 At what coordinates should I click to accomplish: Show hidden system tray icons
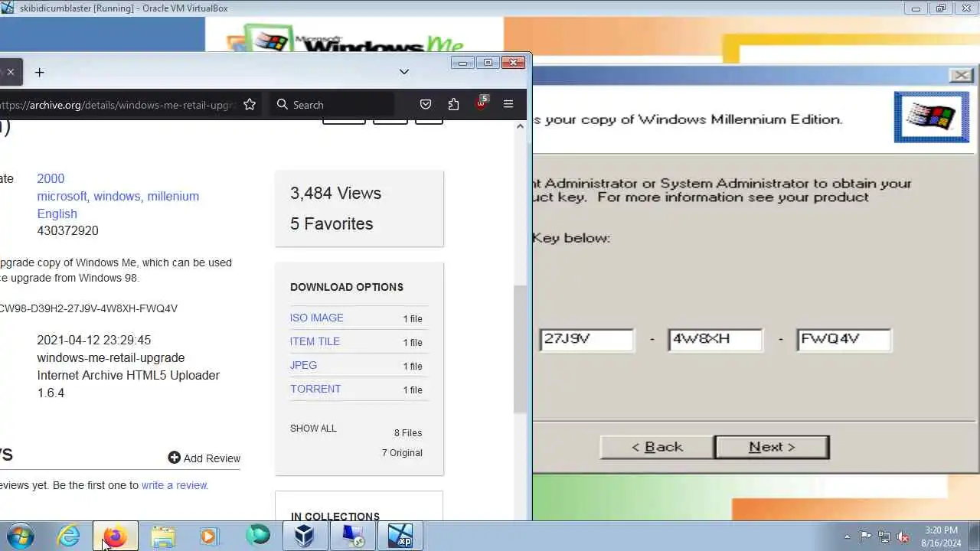(847, 536)
